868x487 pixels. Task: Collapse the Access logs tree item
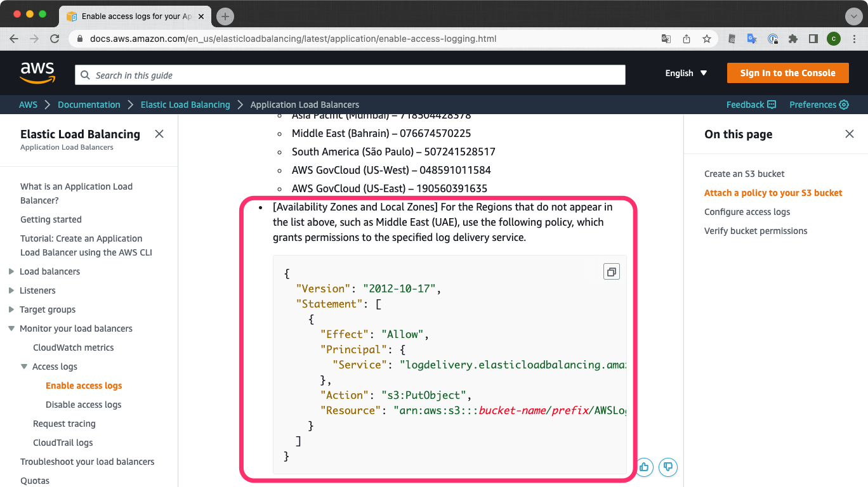24,367
